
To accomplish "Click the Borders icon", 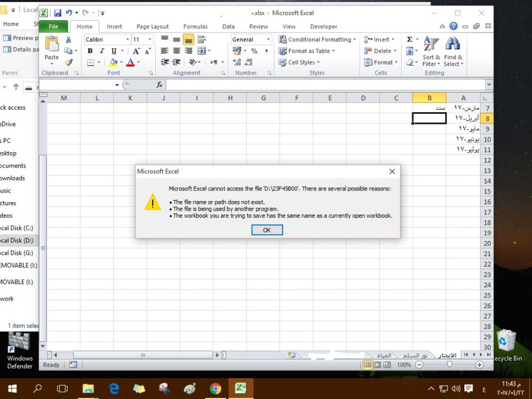I will (90, 62).
